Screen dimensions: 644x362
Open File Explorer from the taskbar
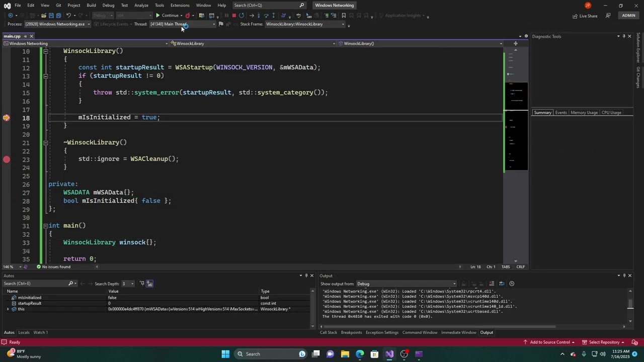[x=345, y=354]
